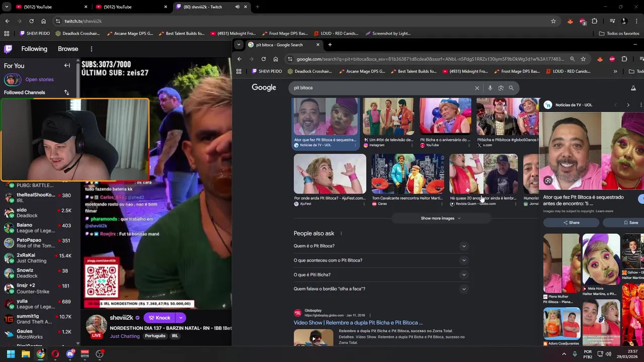Open the inner browser tab list chevron
The image size is (644, 362).
pos(239,45)
